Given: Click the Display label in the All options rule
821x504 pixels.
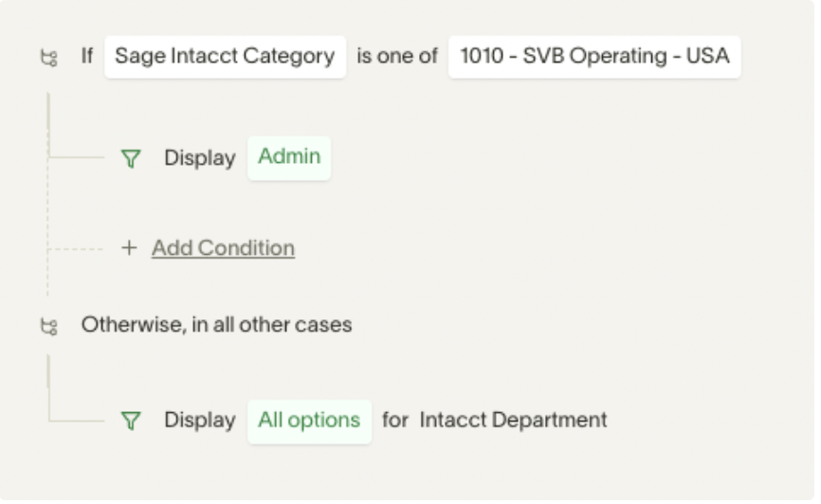Looking at the screenshot, I should 200,421.
